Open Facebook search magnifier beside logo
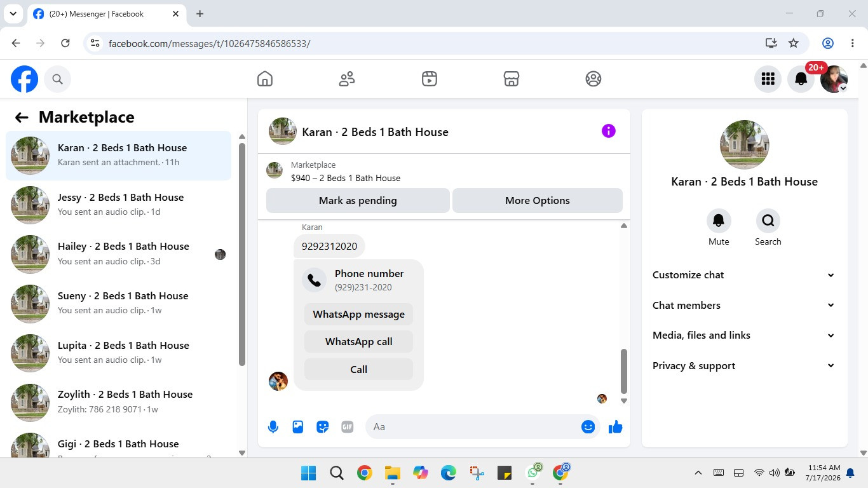Viewport: 868px width, 488px height. (x=58, y=79)
